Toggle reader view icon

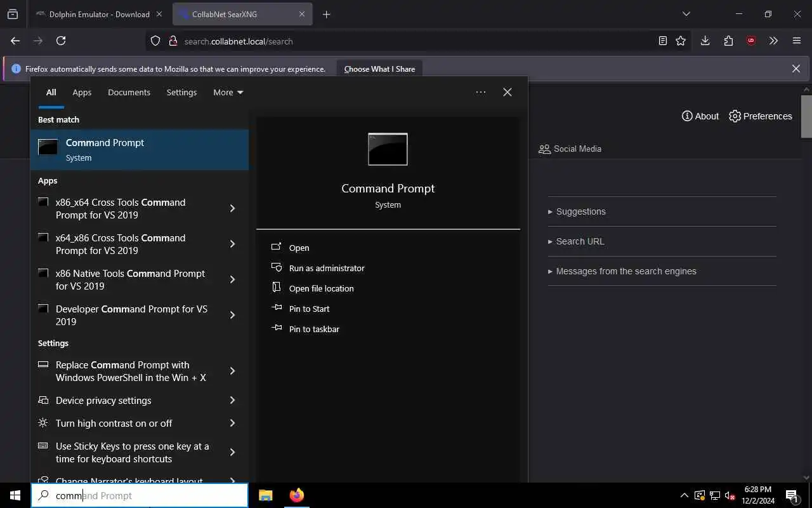[663, 41]
